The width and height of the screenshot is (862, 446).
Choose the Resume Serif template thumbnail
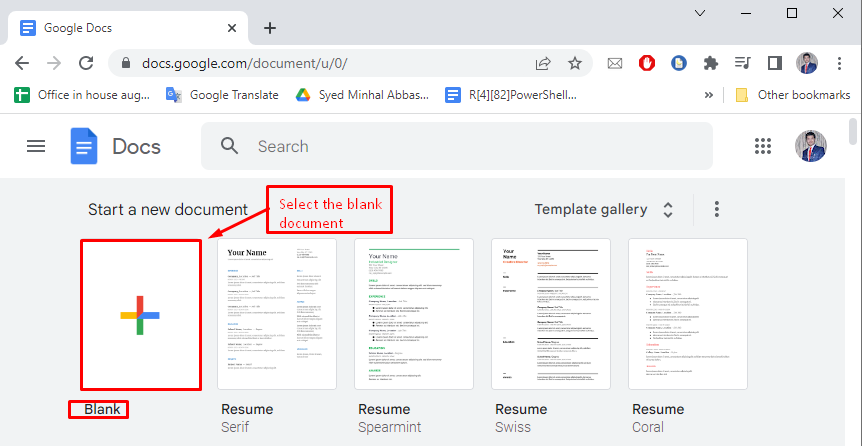[277, 314]
